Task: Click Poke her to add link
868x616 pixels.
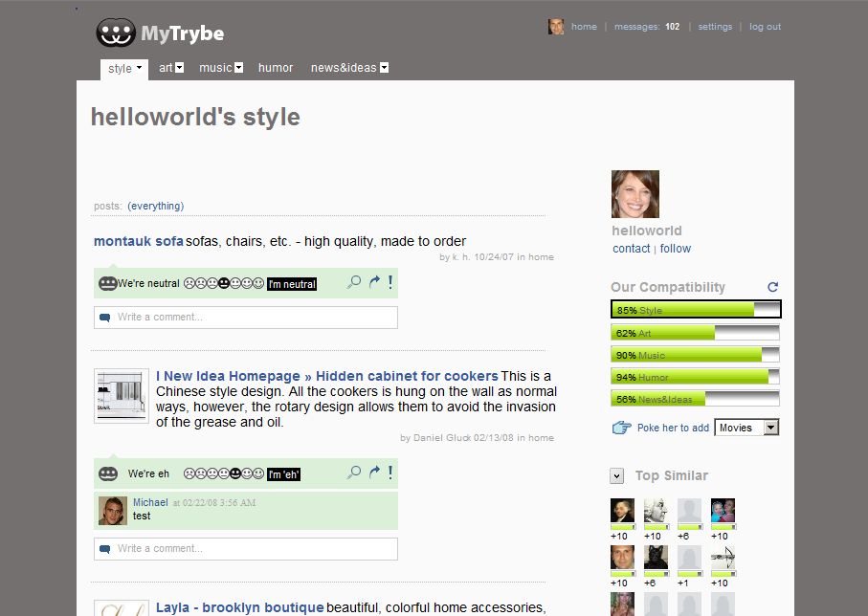Action: click(673, 428)
